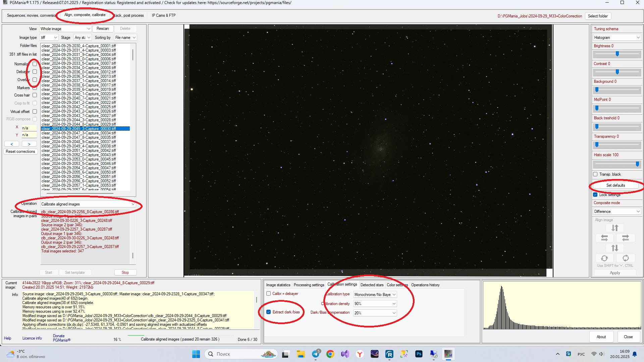Click the align icon with down-then-up arrows

click(614, 228)
